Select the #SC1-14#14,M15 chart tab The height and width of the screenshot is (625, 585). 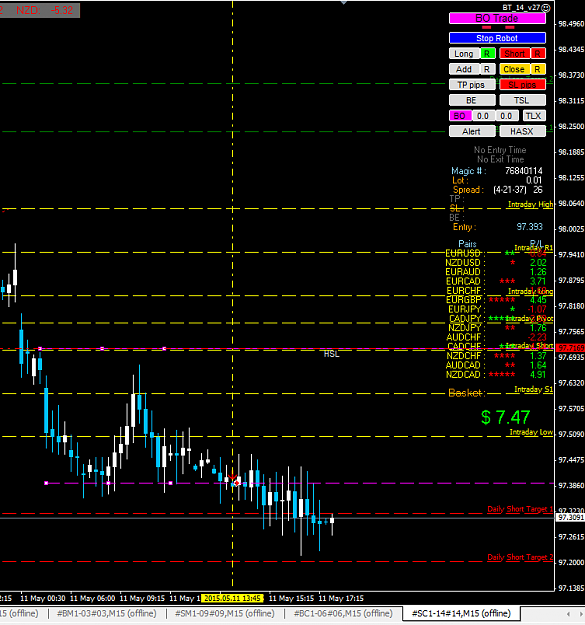461,613
